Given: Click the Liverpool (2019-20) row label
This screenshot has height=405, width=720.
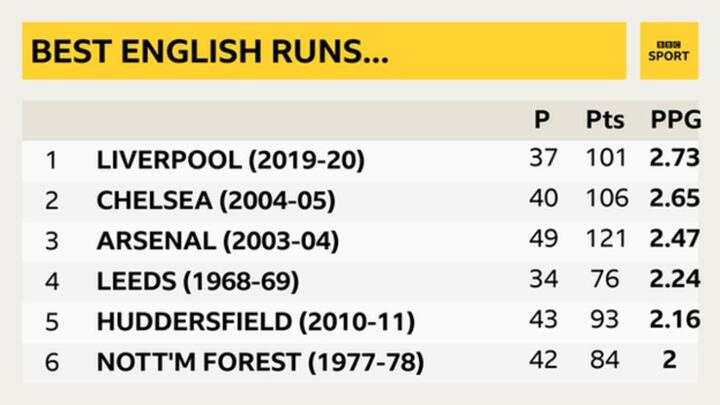Looking at the screenshot, I should point(231,160).
